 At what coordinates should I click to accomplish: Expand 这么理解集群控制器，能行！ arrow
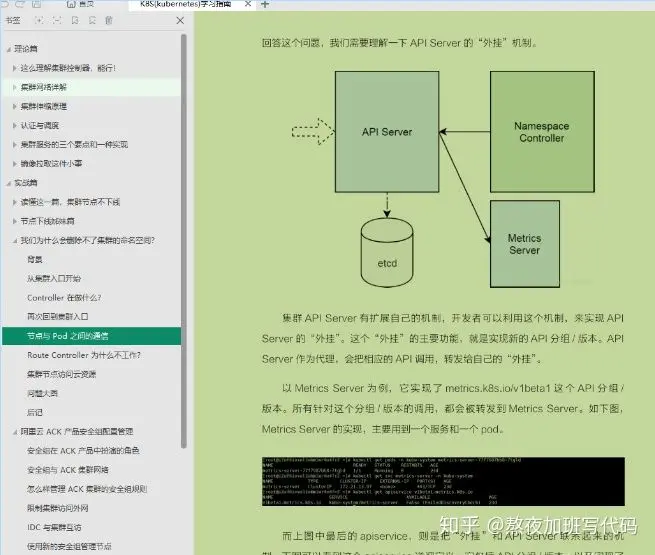pos(15,68)
